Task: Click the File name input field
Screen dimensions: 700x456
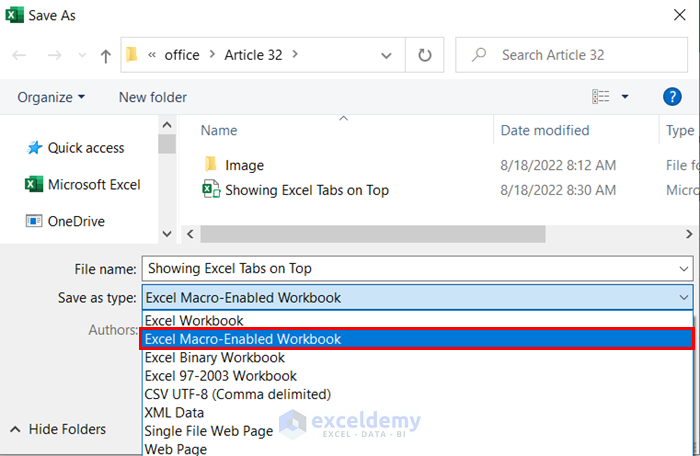Action: [417, 269]
